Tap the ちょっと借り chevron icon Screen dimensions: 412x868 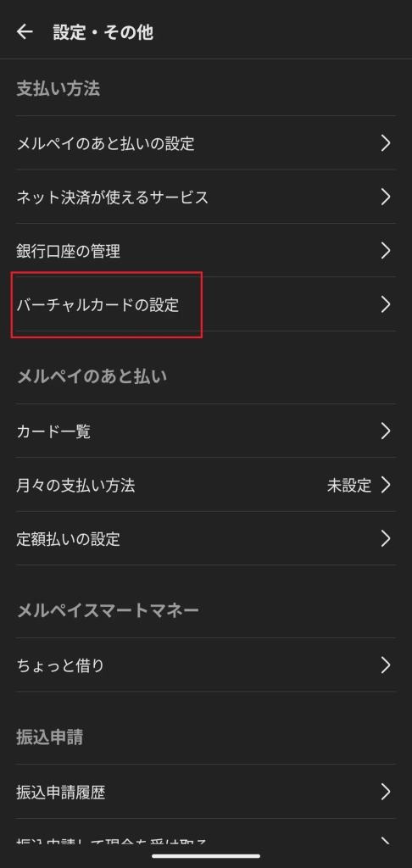point(386,665)
